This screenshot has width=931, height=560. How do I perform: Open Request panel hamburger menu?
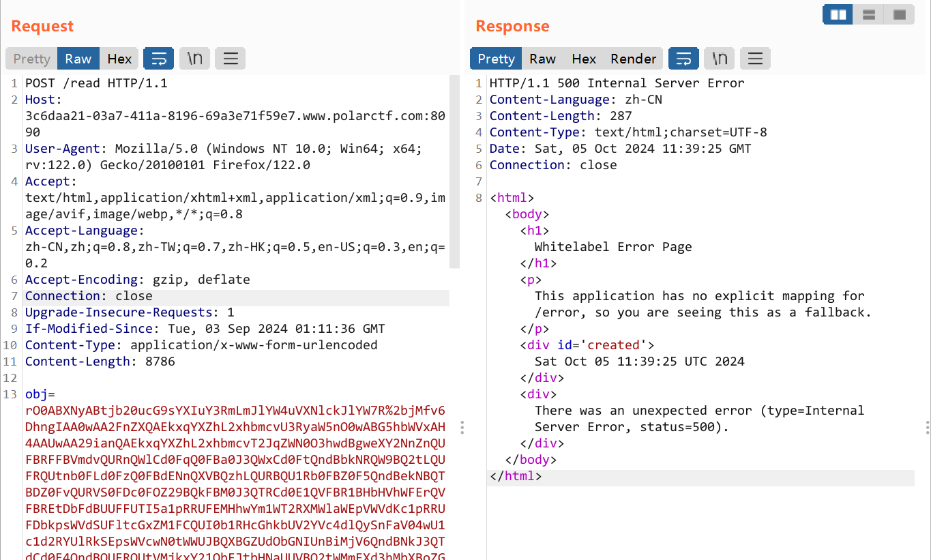pos(231,59)
